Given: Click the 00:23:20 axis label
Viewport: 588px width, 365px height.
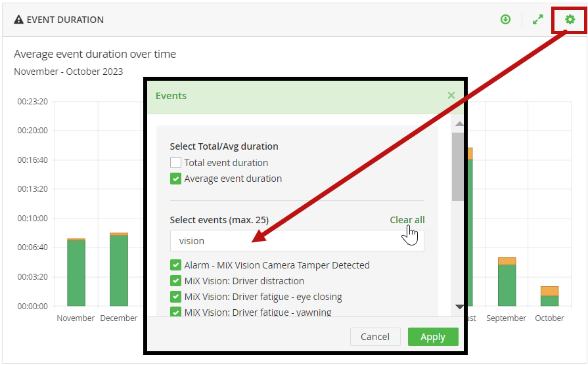Looking at the screenshot, I should point(33,102).
